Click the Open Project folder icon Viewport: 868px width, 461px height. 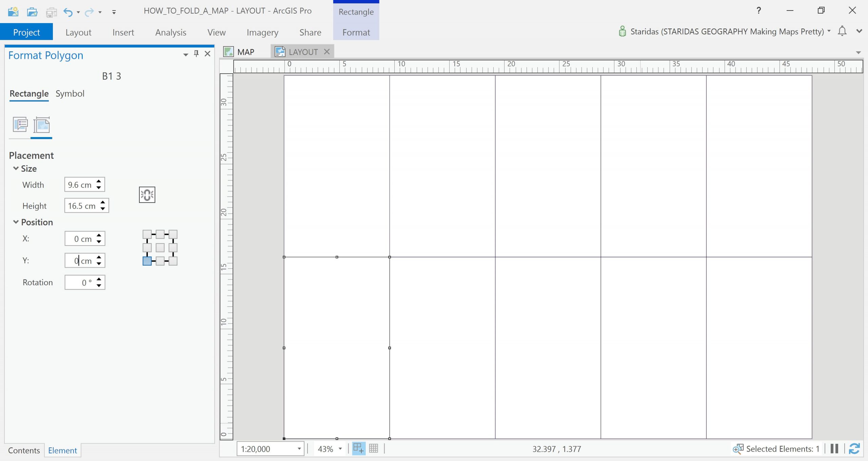click(32, 12)
